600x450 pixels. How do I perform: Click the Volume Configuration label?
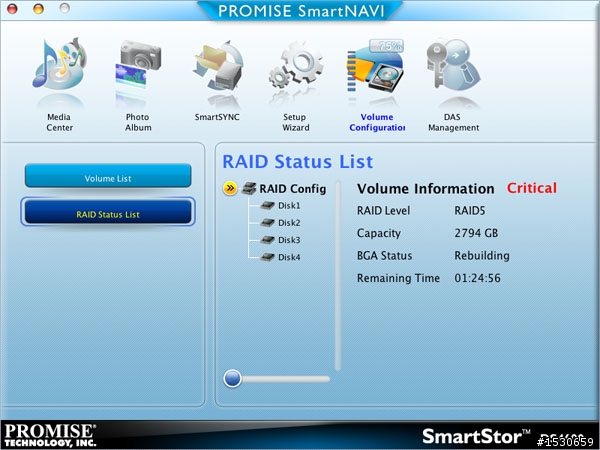tap(377, 122)
